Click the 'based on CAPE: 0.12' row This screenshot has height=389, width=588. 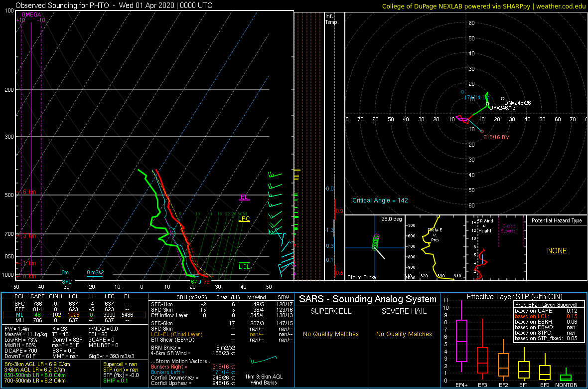click(x=546, y=311)
